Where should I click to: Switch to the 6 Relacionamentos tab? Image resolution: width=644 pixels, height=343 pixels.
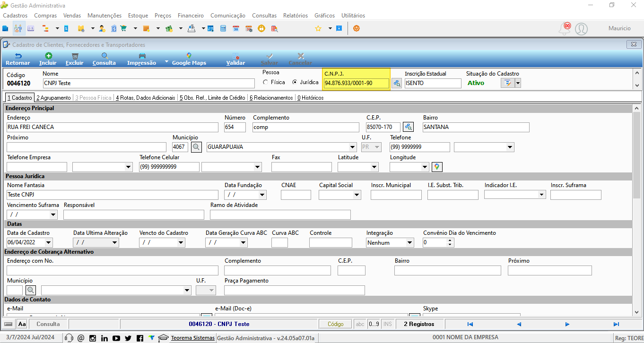point(271,98)
